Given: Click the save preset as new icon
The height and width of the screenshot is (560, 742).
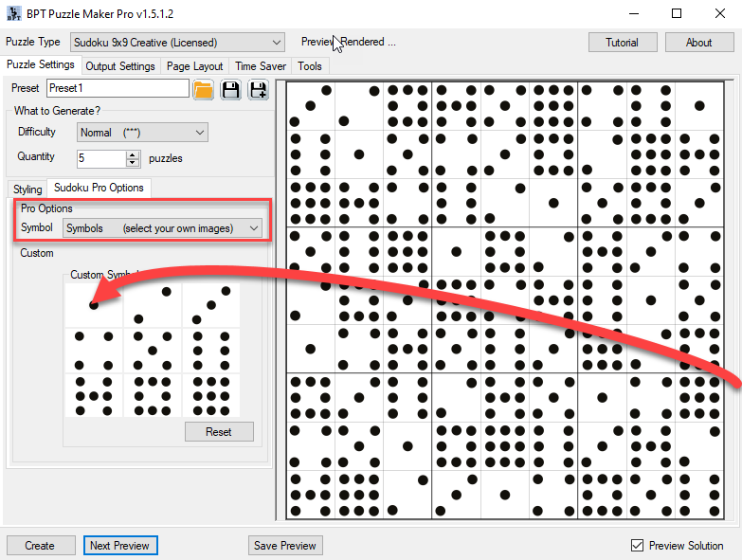Looking at the screenshot, I should tap(258, 89).
